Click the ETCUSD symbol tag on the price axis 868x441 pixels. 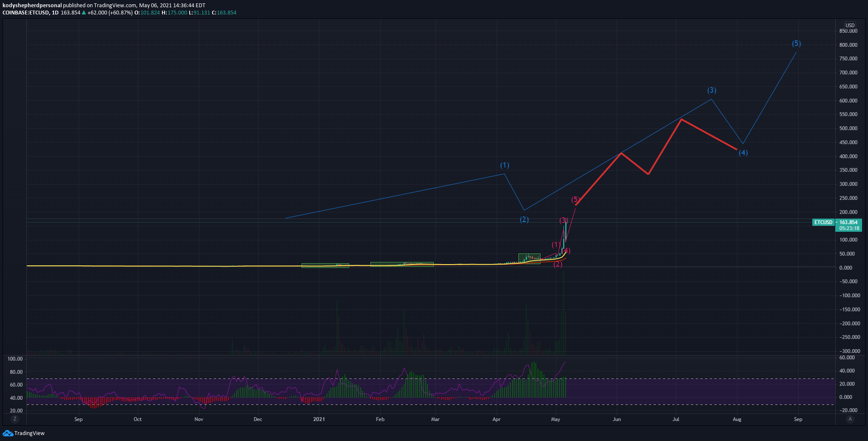click(823, 222)
